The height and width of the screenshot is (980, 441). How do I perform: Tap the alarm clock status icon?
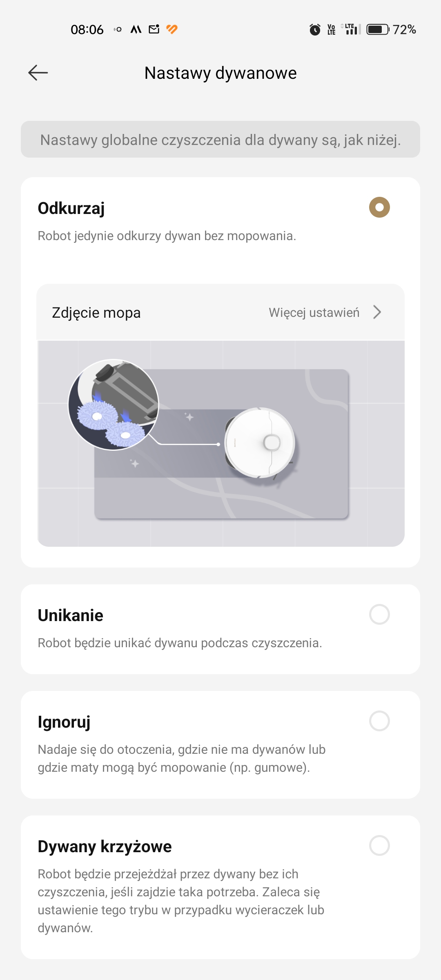pyautogui.click(x=315, y=29)
